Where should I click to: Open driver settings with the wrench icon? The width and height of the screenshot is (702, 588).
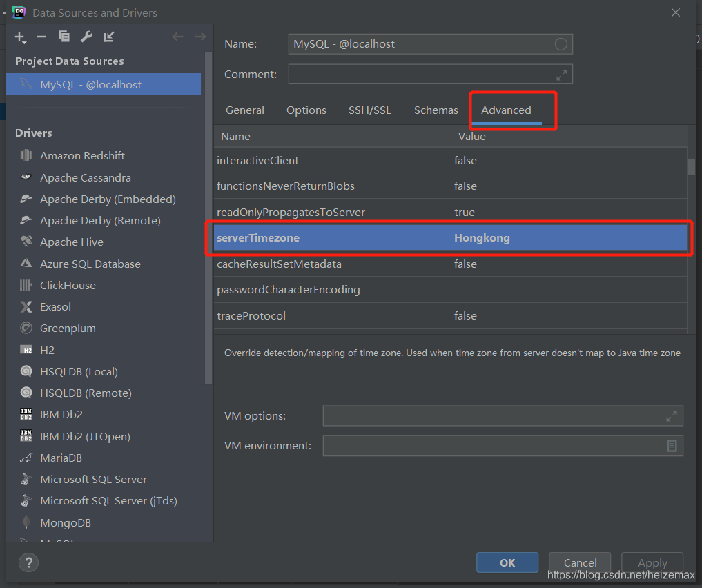click(x=86, y=37)
